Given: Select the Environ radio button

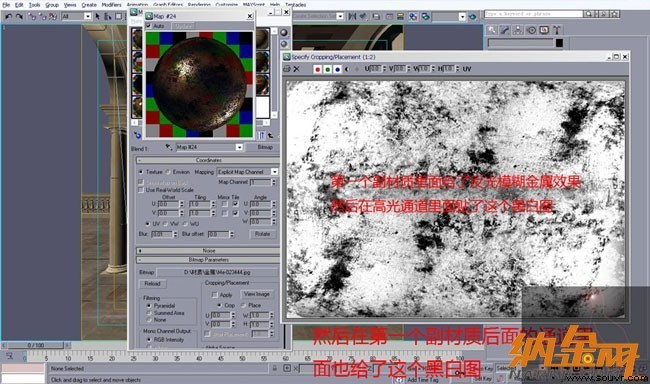Looking at the screenshot, I should tap(168, 172).
